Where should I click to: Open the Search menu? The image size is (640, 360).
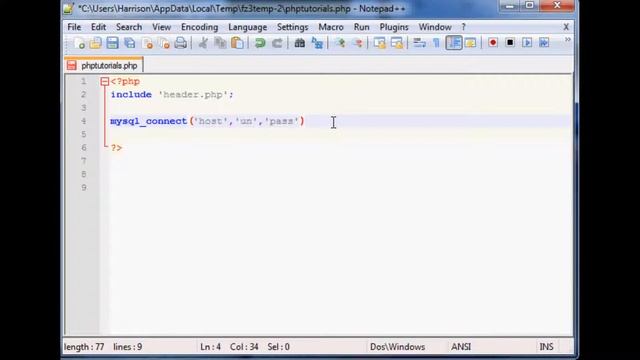pos(129,27)
